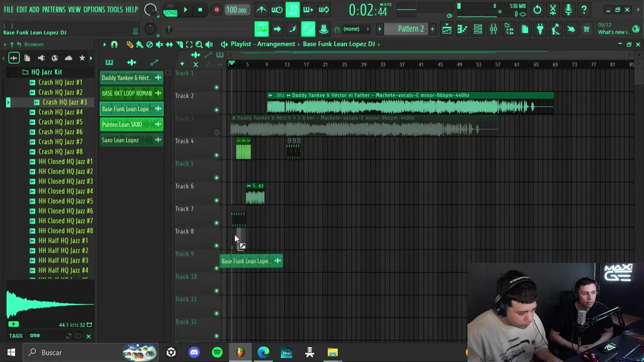Mute Track 2 with its green dot
Viewport: 644px width, 362px height.
pos(216,110)
